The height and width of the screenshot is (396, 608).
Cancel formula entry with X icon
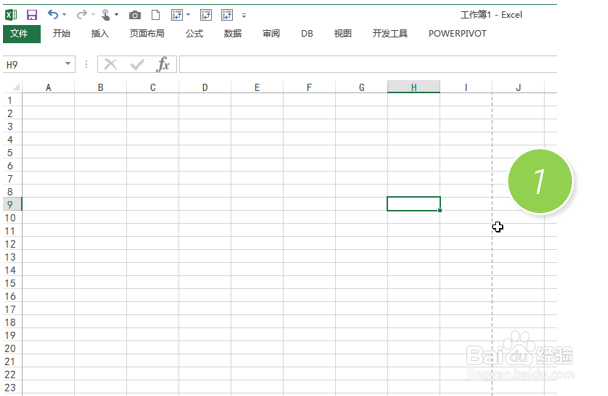click(x=111, y=64)
